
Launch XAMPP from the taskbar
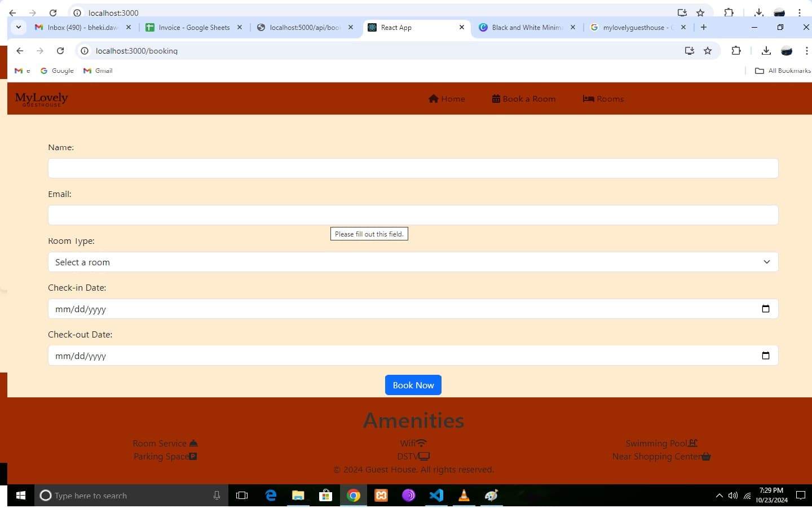(x=381, y=496)
